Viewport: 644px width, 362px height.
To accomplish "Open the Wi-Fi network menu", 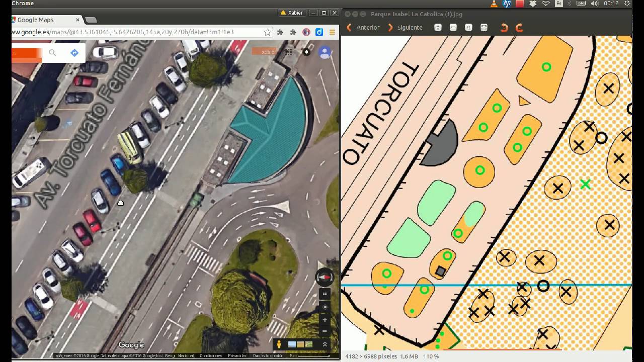I will click(546, 4).
